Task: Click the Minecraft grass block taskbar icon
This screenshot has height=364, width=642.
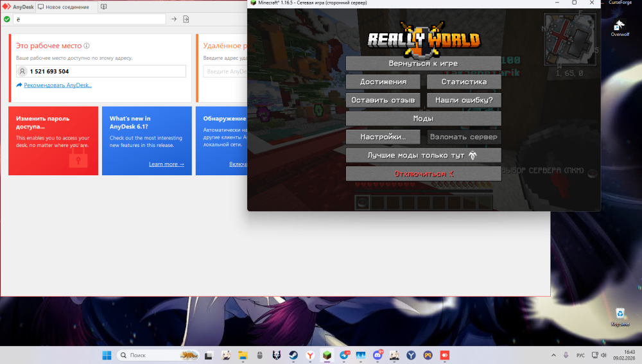Action: tap(327, 356)
